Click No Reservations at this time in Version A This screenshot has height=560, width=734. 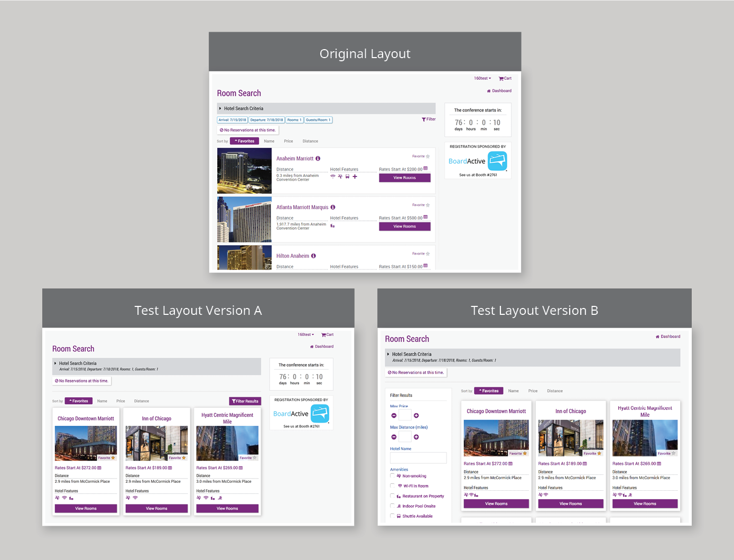click(82, 381)
